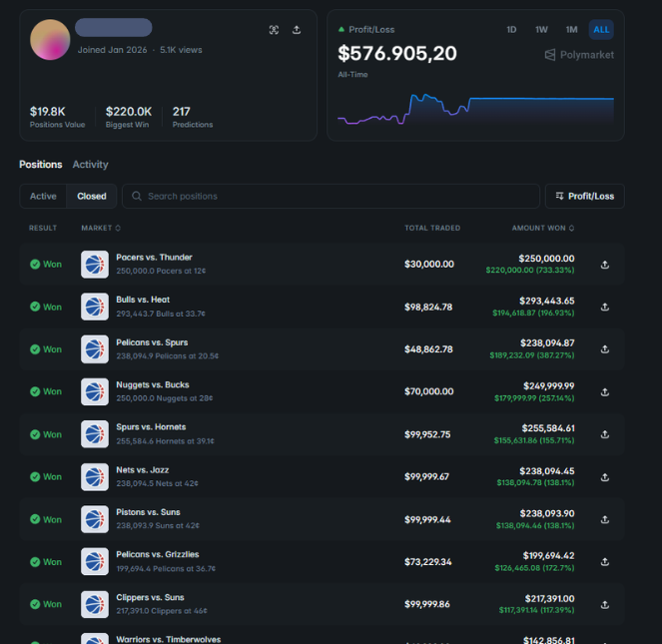Click the Nuggets vs. Bucks basketball logo

pos(95,391)
